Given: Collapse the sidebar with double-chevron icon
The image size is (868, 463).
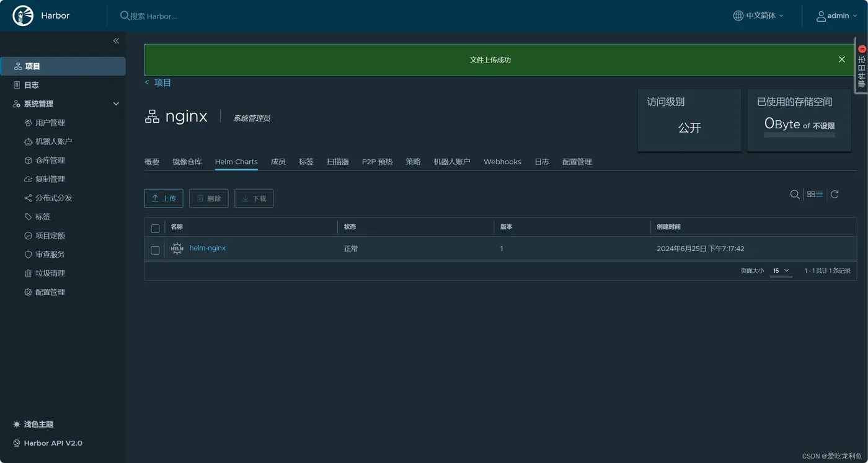Looking at the screenshot, I should pyautogui.click(x=116, y=41).
